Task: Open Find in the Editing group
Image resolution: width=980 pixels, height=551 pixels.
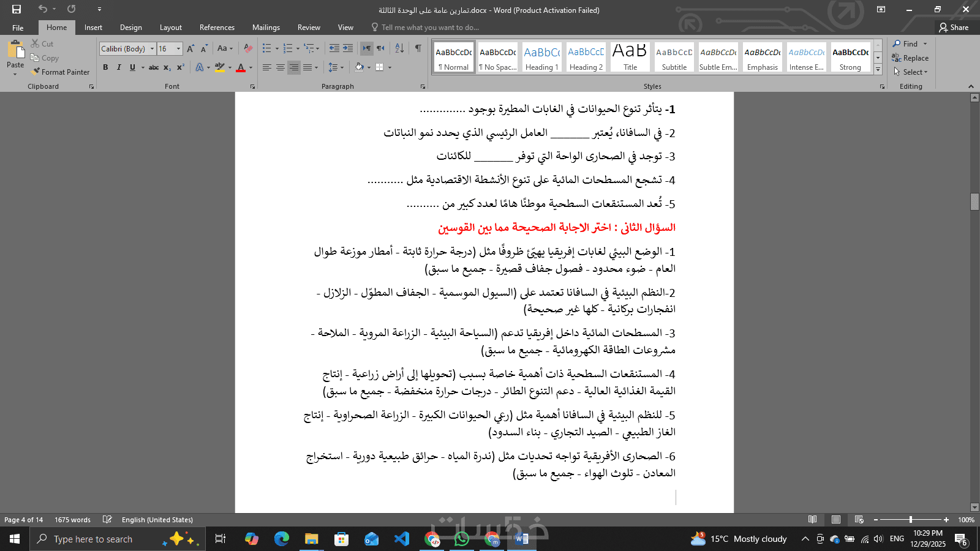Action: coord(906,44)
